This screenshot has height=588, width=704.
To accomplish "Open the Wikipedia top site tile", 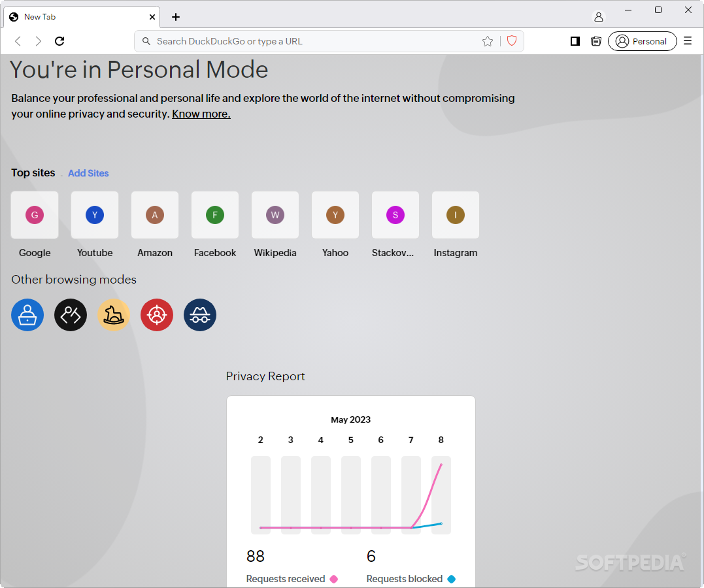I will pos(275,215).
